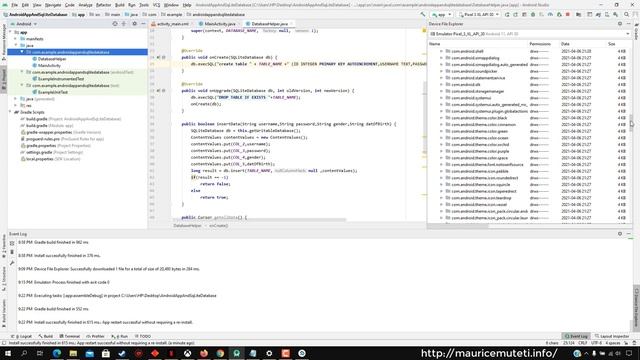Open the Logcat tool window tab
The height and width of the screenshot is (360, 640).
pyautogui.click(x=22, y=336)
